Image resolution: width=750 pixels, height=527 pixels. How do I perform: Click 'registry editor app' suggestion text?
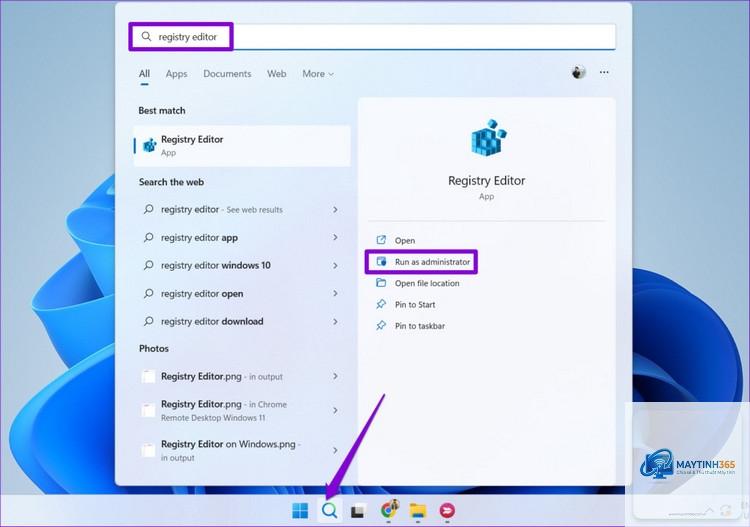199,238
